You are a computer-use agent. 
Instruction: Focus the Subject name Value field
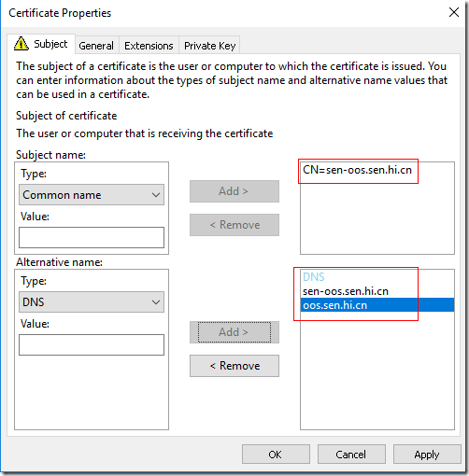[x=92, y=237]
